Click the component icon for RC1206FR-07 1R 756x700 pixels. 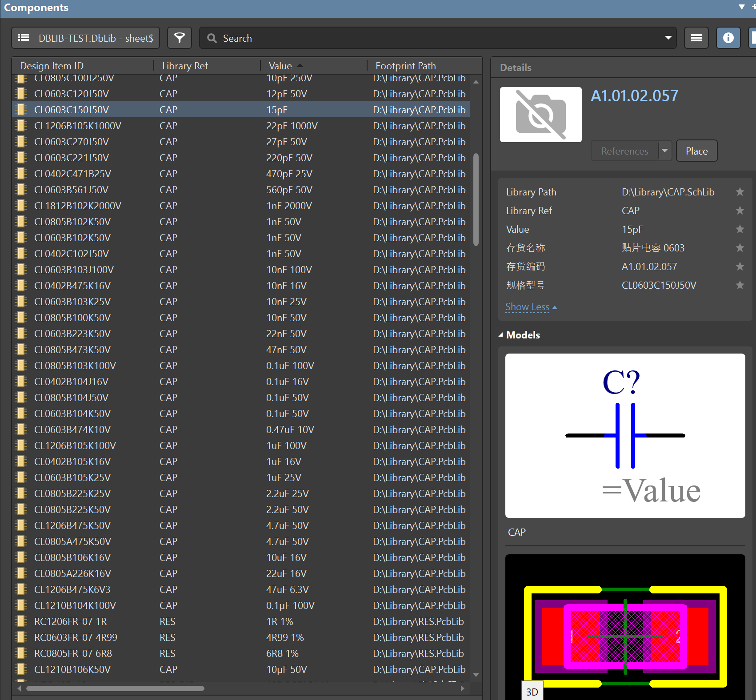point(20,621)
